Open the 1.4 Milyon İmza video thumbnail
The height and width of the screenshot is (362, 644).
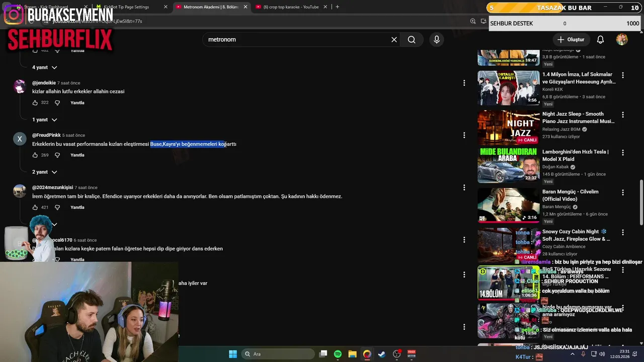click(x=508, y=88)
